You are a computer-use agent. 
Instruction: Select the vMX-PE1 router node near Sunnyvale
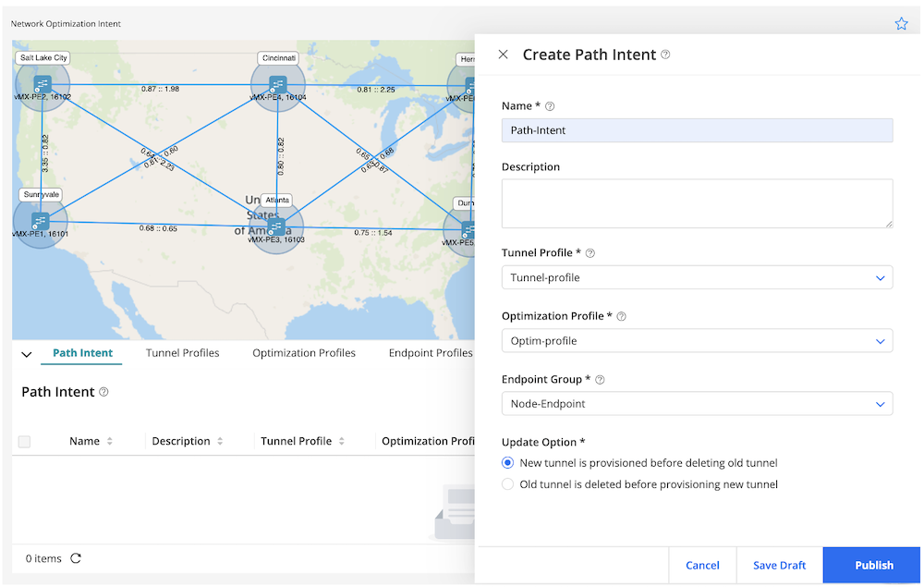pos(39,222)
